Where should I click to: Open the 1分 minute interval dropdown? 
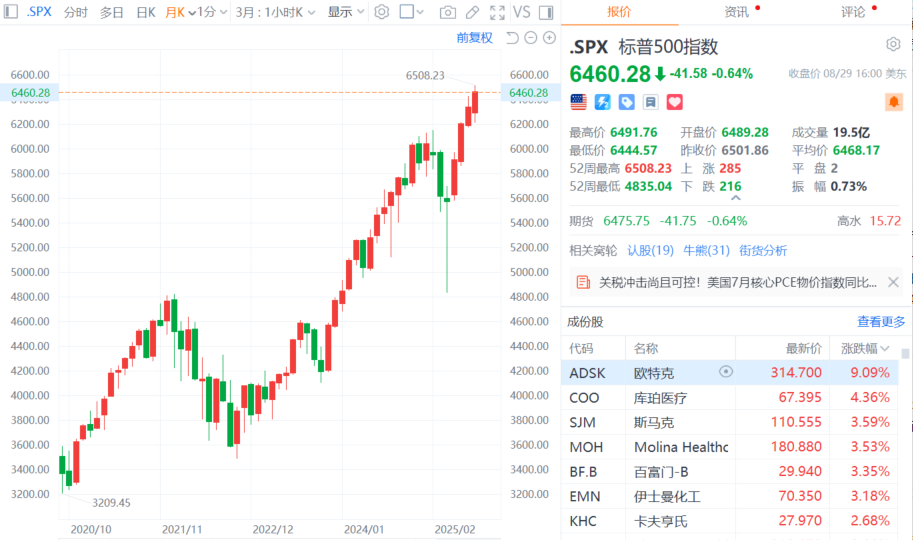point(212,12)
